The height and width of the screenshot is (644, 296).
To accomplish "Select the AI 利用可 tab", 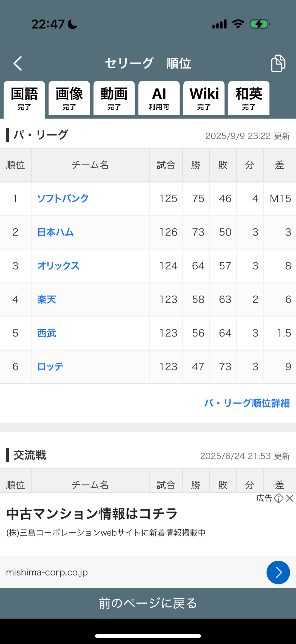I will click(159, 98).
